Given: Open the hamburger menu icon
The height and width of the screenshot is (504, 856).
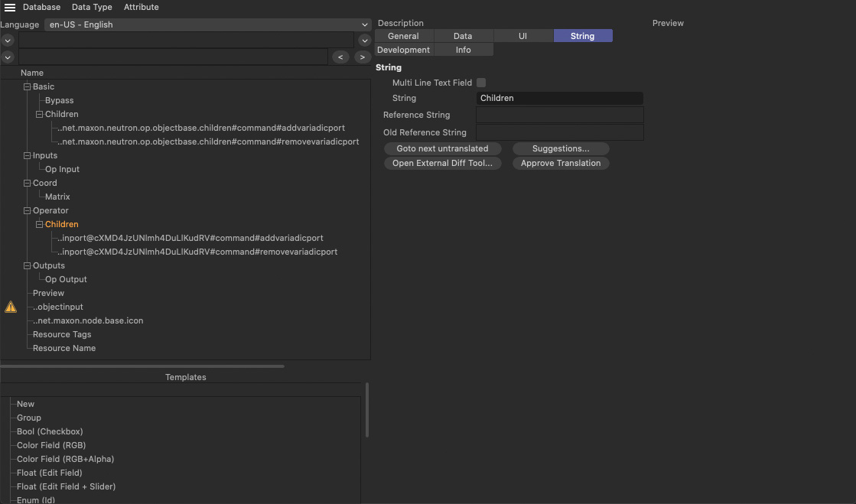Looking at the screenshot, I should (10, 8).
